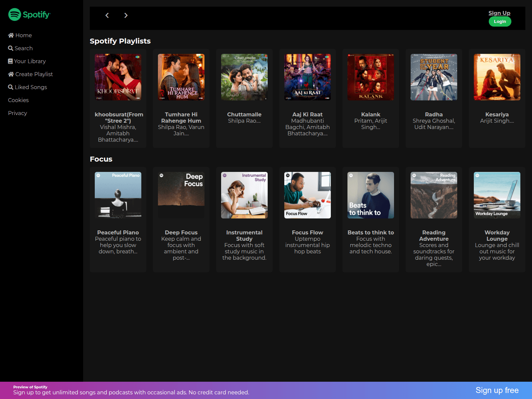Open the Student of the Year cover
Image resolution: width=532 pixels, height=399 pixels.
(x=434, y=77)
